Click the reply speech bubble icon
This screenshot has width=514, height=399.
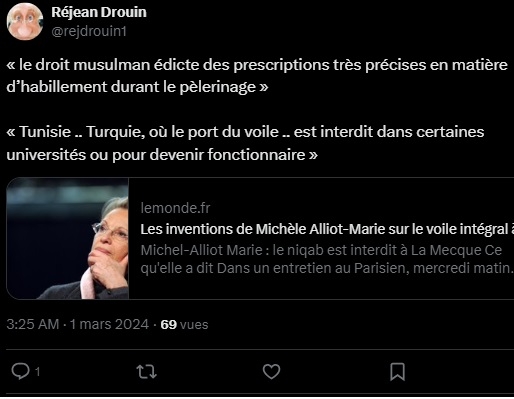(x=21, y=371)
